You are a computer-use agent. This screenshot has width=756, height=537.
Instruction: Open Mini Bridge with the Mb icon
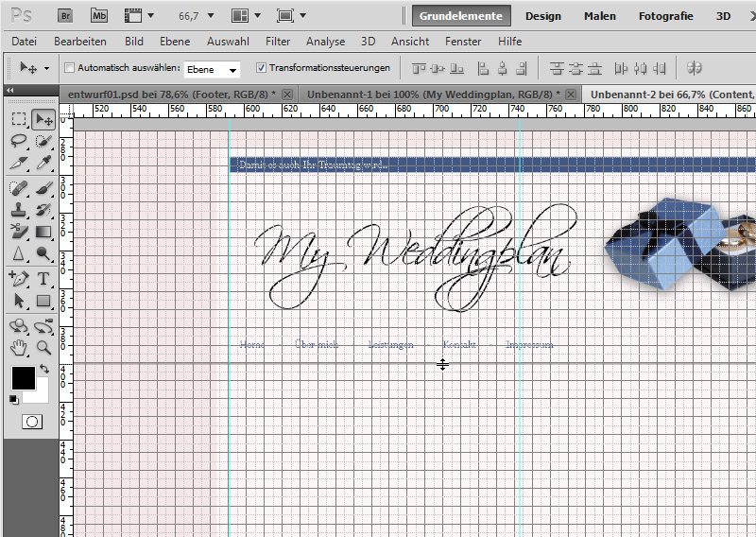99,16
